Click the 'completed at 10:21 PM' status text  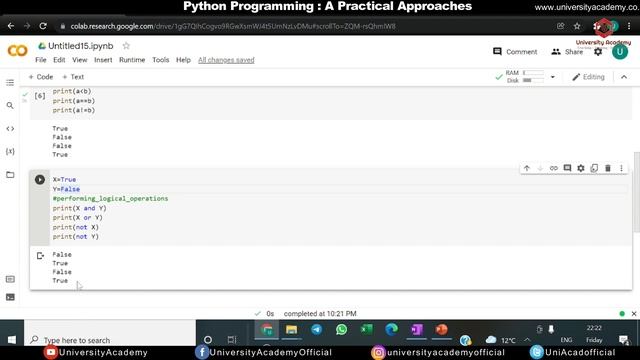(x=320, y=313)
